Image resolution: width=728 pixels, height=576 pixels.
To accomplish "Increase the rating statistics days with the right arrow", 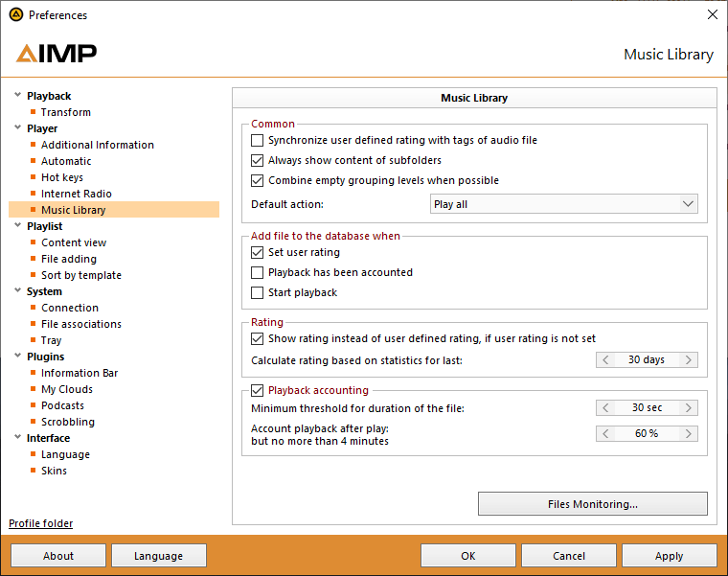I will point(689,360).
